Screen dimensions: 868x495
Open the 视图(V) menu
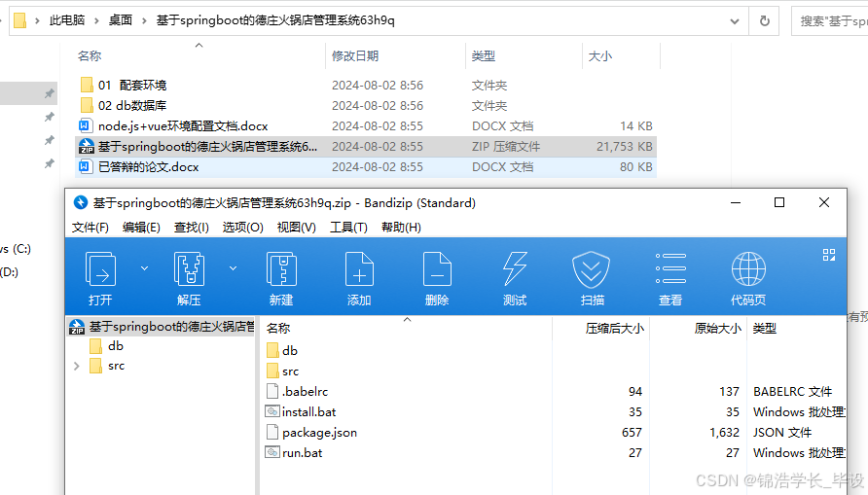pos(296,228)
